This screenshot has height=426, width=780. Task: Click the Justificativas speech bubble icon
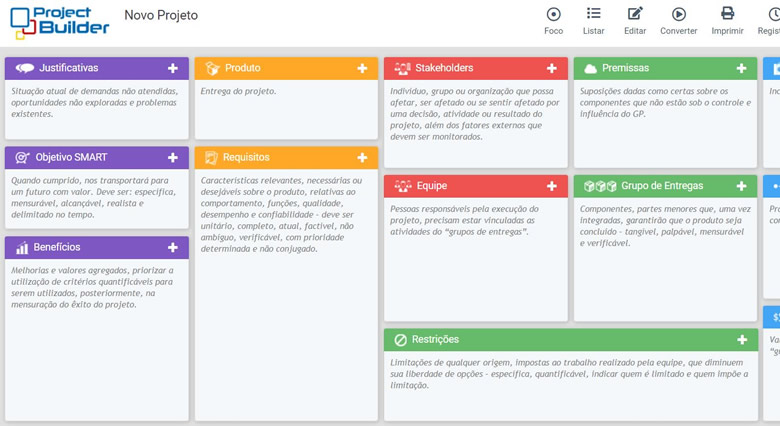point(25,68)
